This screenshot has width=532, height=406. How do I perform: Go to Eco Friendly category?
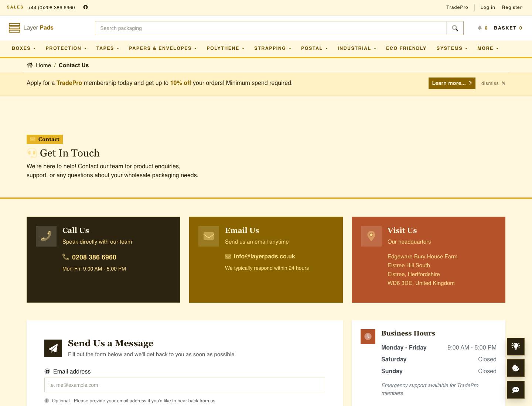406,48
